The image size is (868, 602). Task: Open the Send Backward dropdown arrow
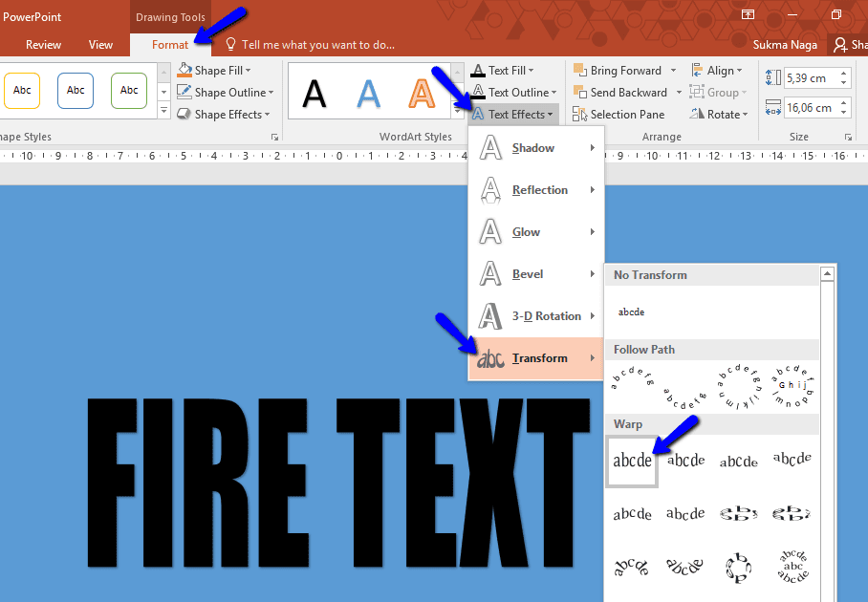(680, 92)
